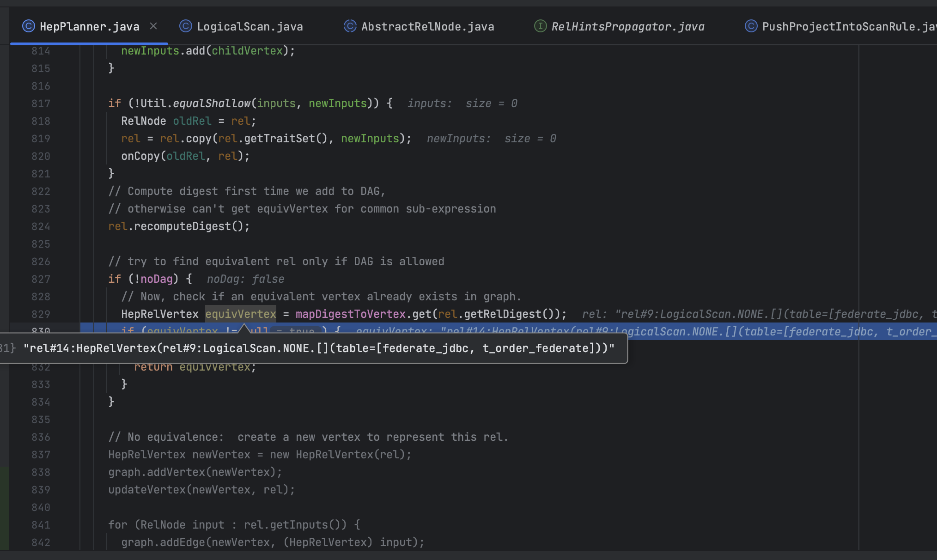
Task: Click the class icon beside LogicalScan.java
Action: click(x=185, y=26)
